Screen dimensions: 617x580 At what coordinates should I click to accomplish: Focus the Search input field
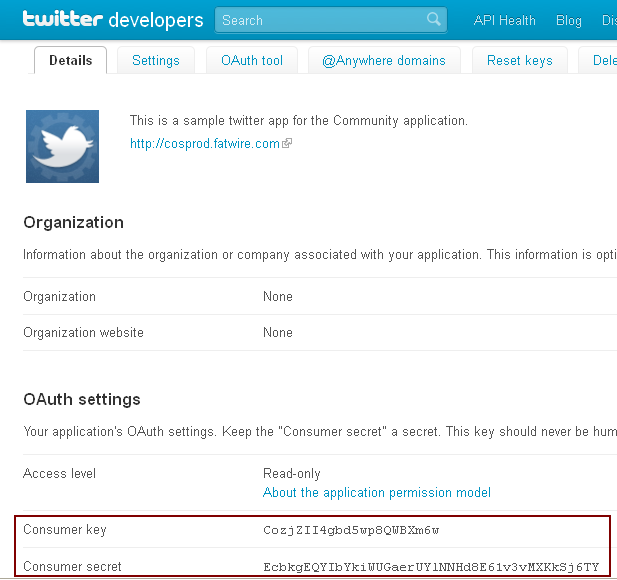331,20
